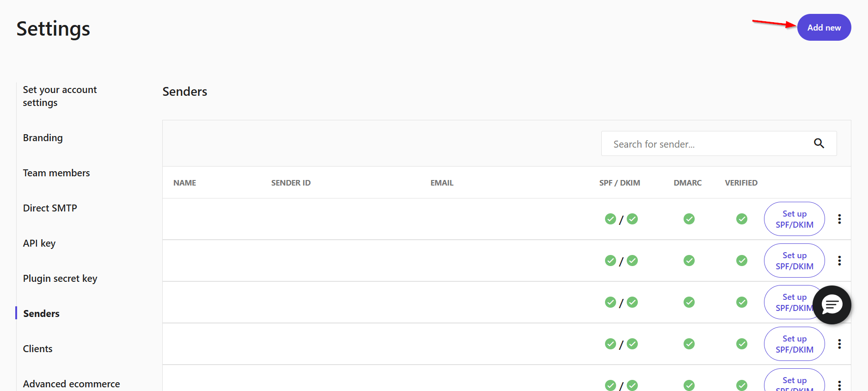
Task: Click Set up SPF/DKIM in third row
Action: click(790, 302)
